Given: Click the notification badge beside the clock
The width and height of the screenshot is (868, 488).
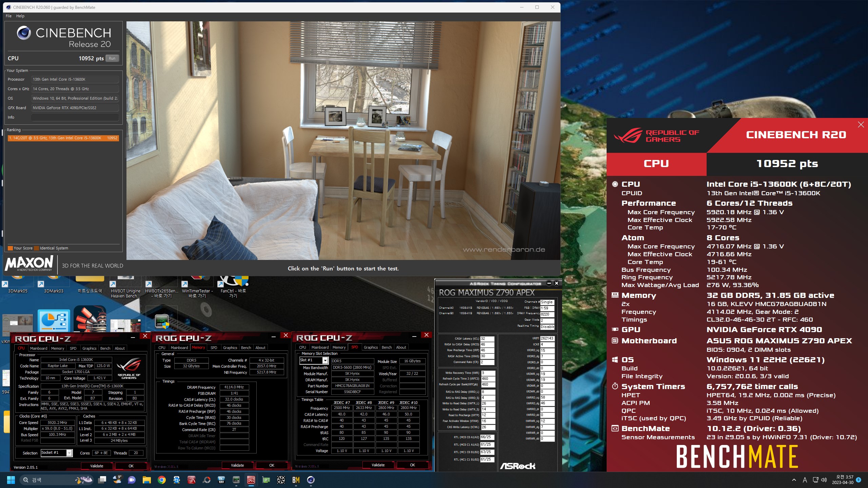Looking at the screenshot, I should coord(858,480).
